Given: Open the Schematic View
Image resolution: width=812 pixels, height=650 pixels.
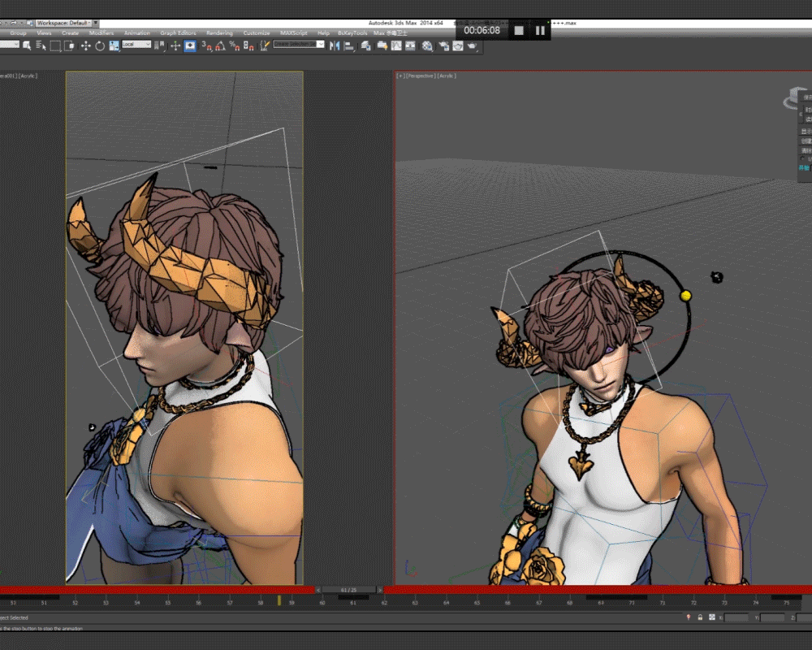Looking at the screenshot, I should tap(411, 45).
